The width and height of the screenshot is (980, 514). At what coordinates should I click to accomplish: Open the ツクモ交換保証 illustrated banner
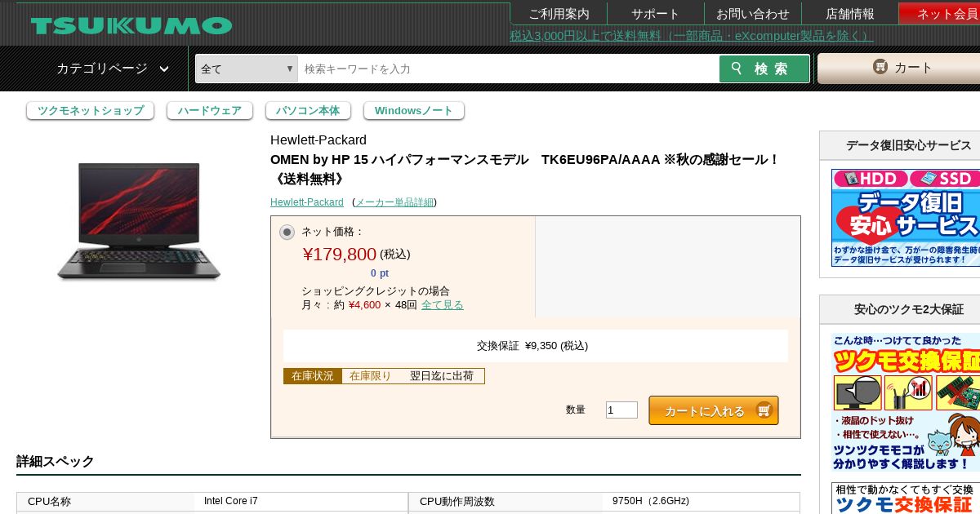coord(906,402)
